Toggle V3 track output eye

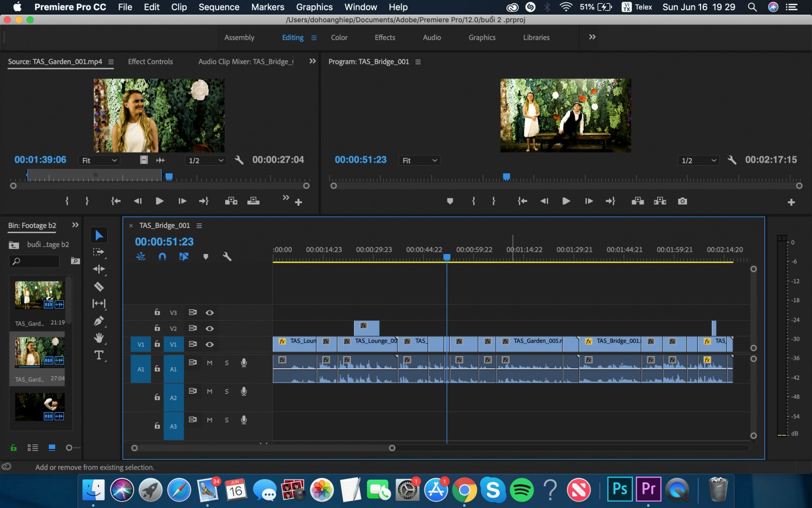[209, 312]
